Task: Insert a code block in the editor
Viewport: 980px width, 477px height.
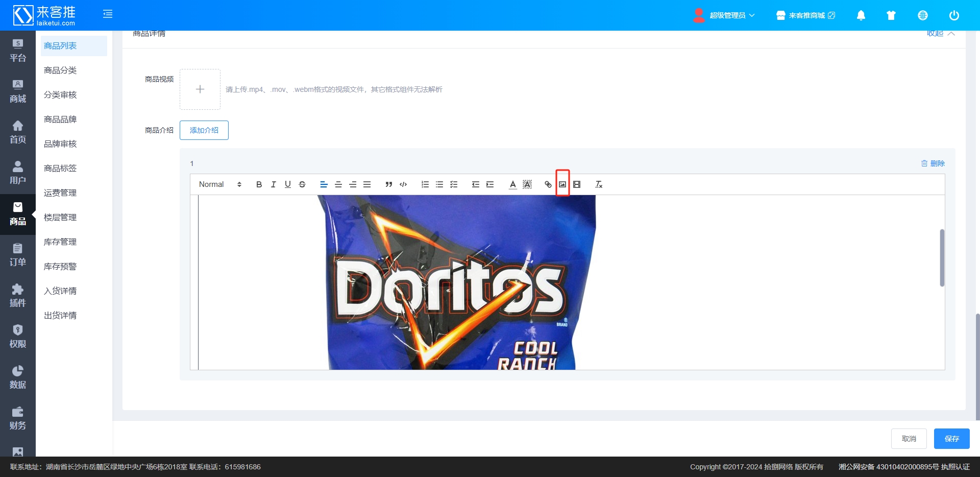Action: pyautogui.click(x=403, y=184)
